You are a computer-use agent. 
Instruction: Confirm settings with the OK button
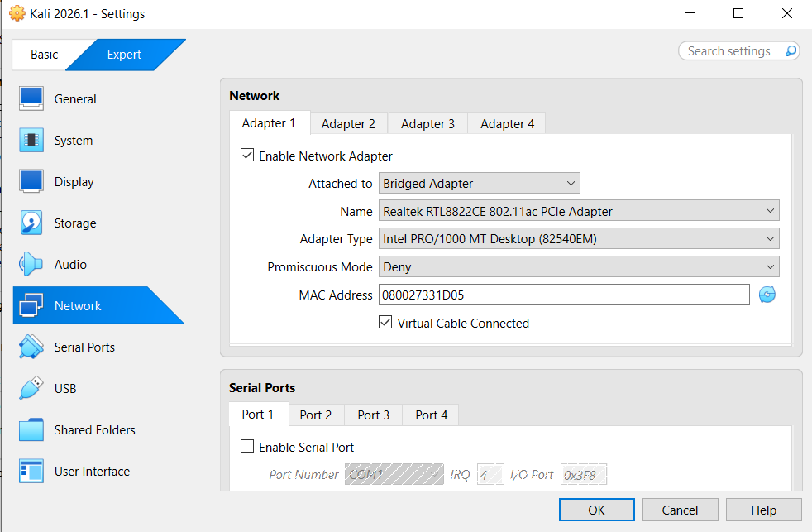(596, 510)
